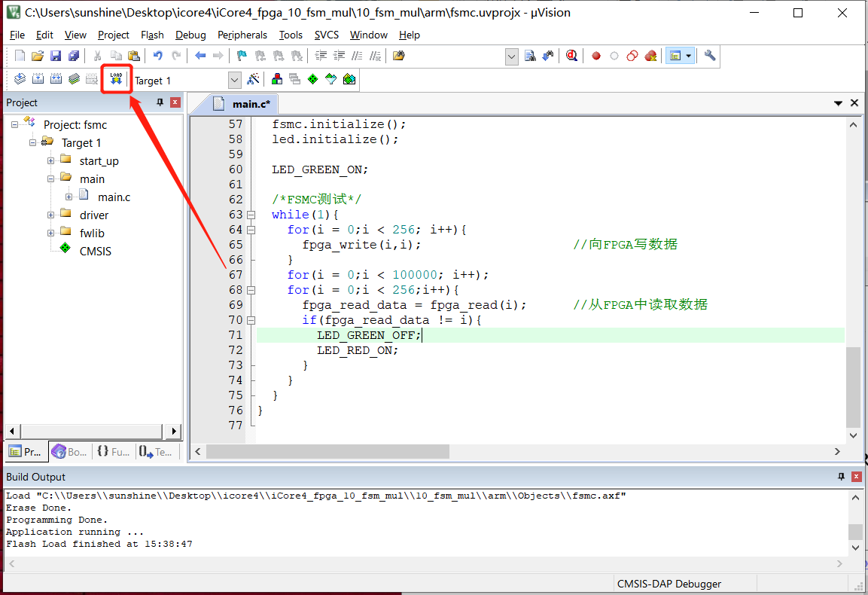Click the editor's horizontal scrollbar thumb
Screen dimensions: 868x595
point(327,451)
